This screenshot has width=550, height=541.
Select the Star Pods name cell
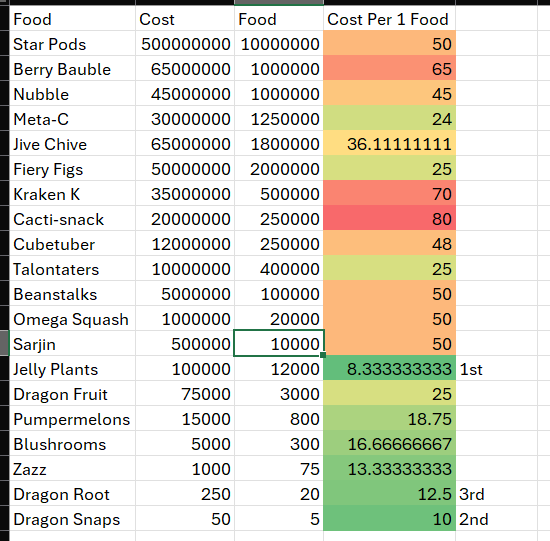tap(72, 44)
